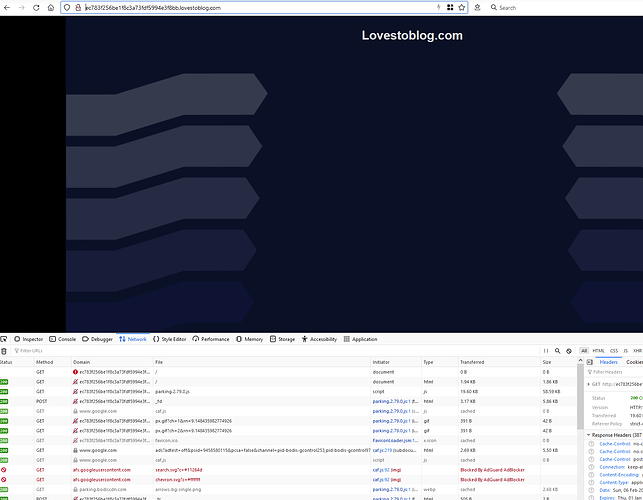Image resolution: width=643 pixels, height=500 pixels.
Task: Select the arrows-bg-single.png request row
Action: click(288, 489)
